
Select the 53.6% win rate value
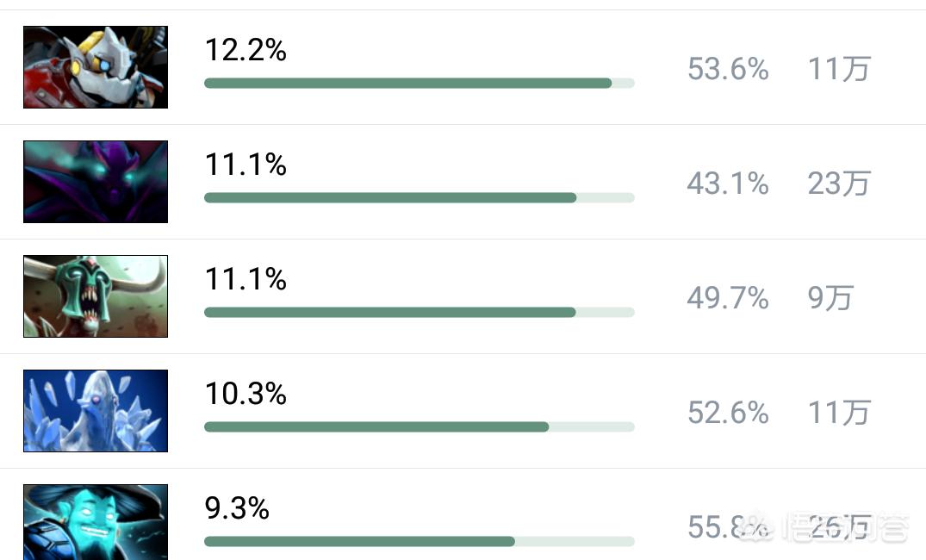728,69
